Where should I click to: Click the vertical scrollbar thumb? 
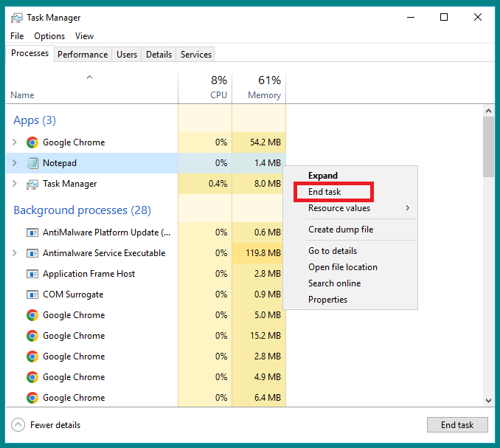pos(488,147)
